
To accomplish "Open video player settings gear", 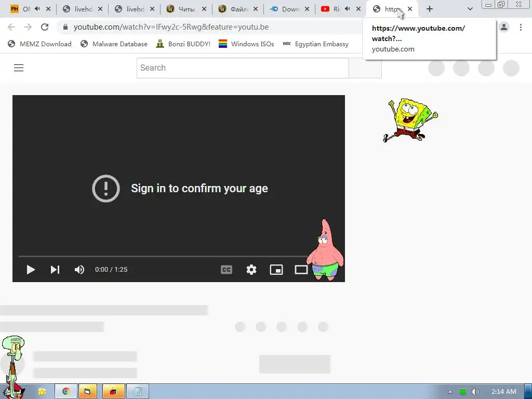I will 251,270.
